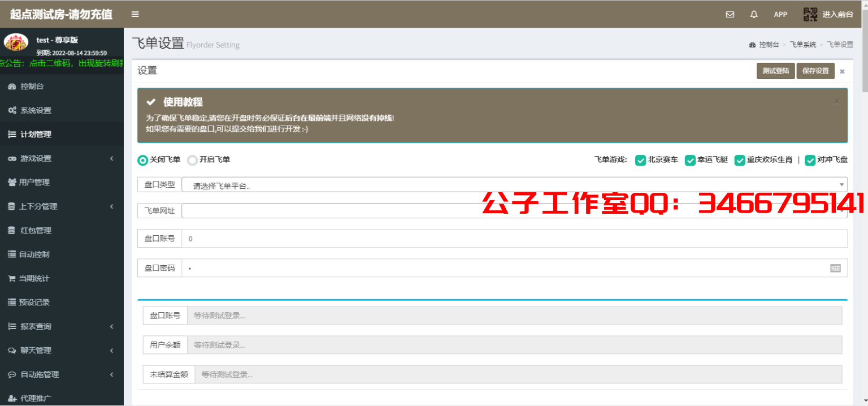Toggle 对冲飞盘 checkbox
The image size is (868, 406).
tap(810, 160)
